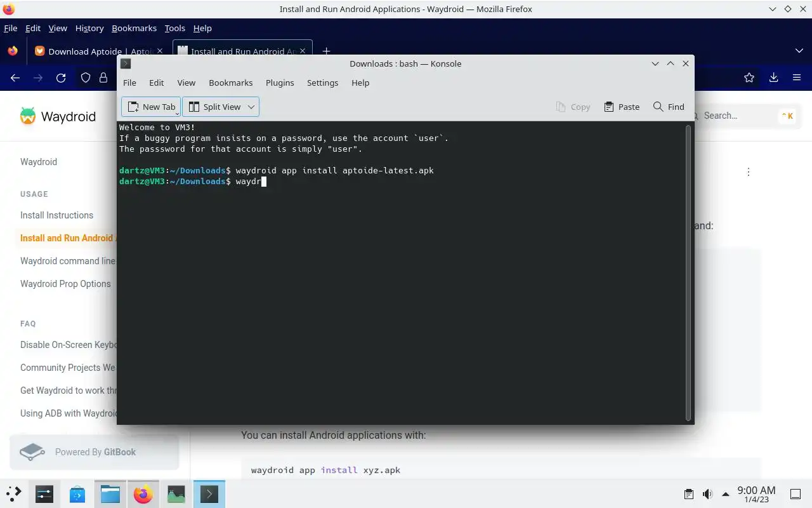Open Firefox Tools menu
This screenshot has height=508, width=812.
coord(174,28)
